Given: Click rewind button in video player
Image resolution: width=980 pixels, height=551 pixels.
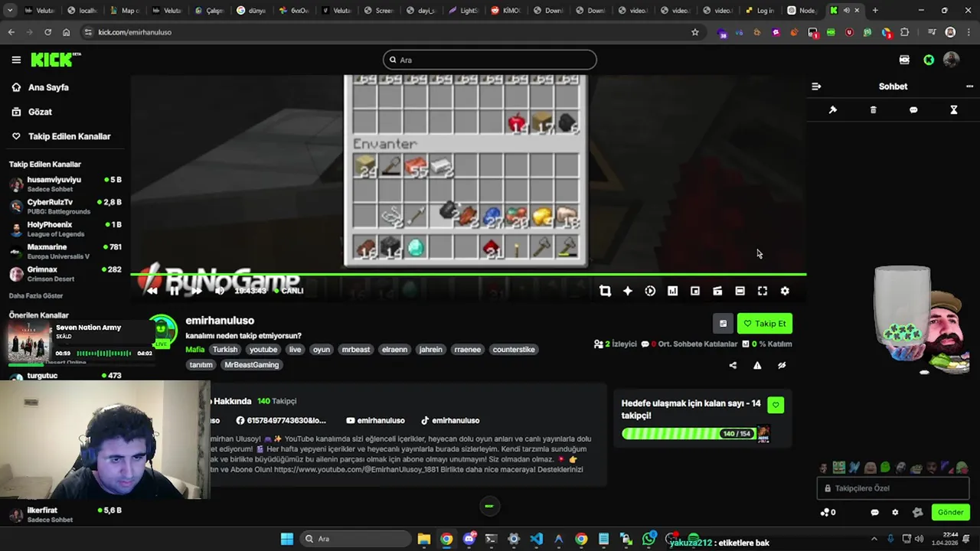Looking at the screenshot, I should [x=152, y=291].
